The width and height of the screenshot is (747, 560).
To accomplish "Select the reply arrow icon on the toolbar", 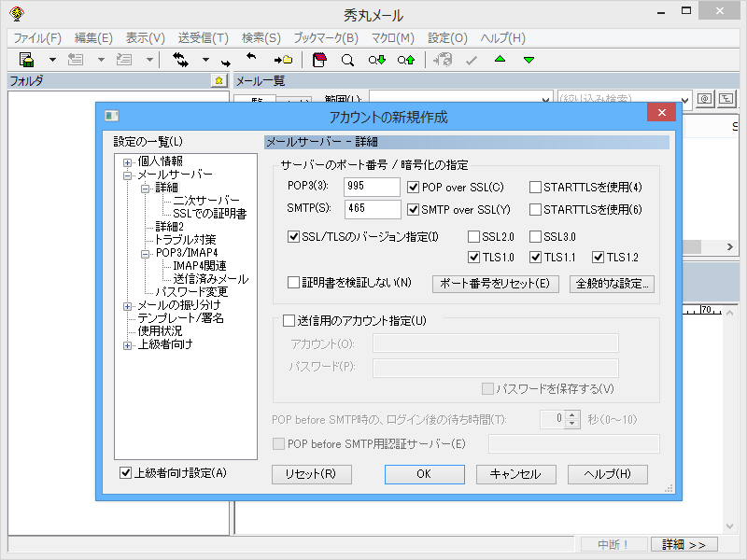I will tap(250, 58).
